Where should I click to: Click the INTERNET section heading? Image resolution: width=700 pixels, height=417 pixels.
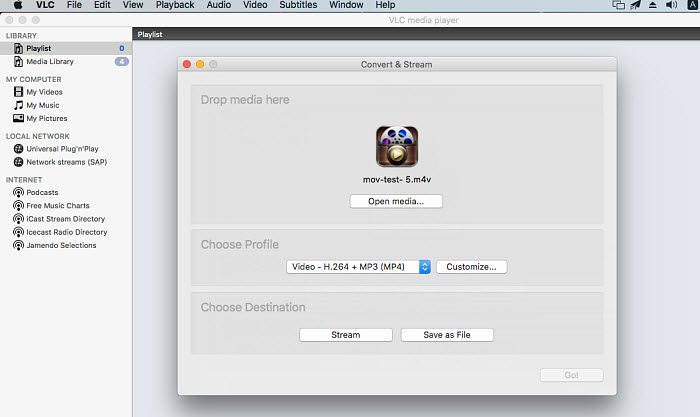24,180
